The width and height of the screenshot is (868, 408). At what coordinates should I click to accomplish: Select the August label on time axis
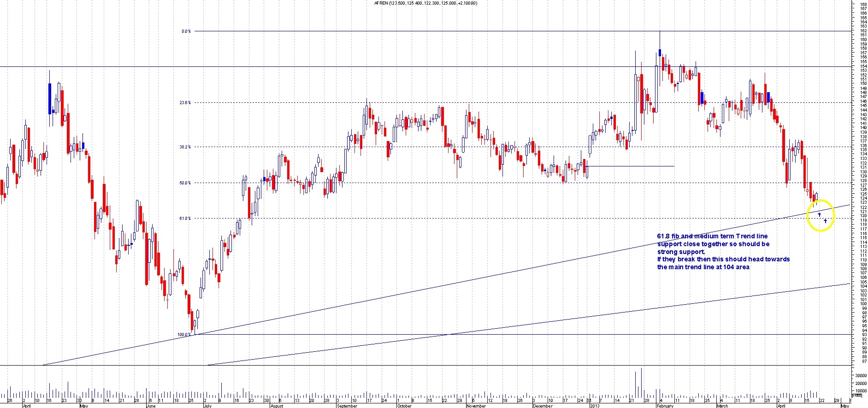coord(277,406)
